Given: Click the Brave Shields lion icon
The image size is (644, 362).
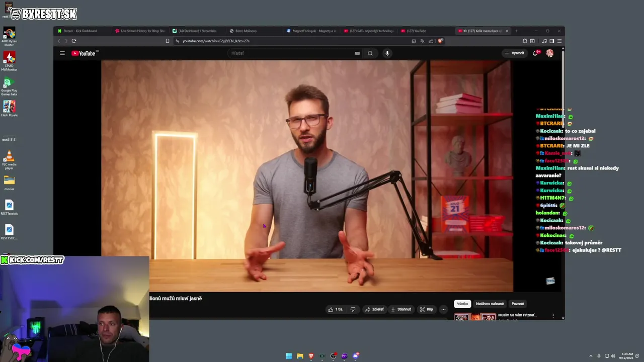Looking at the screenshot, I should [x=440, y=41].
